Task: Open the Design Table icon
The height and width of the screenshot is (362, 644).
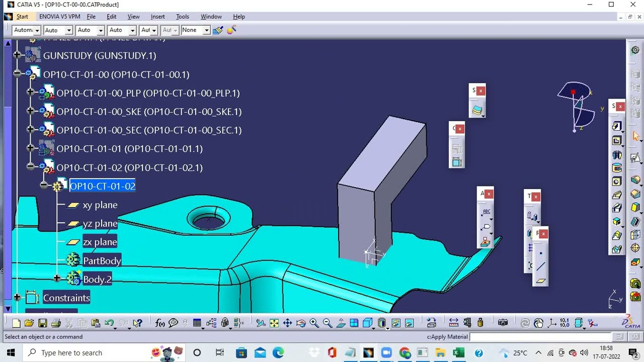Action: [197, 323]
